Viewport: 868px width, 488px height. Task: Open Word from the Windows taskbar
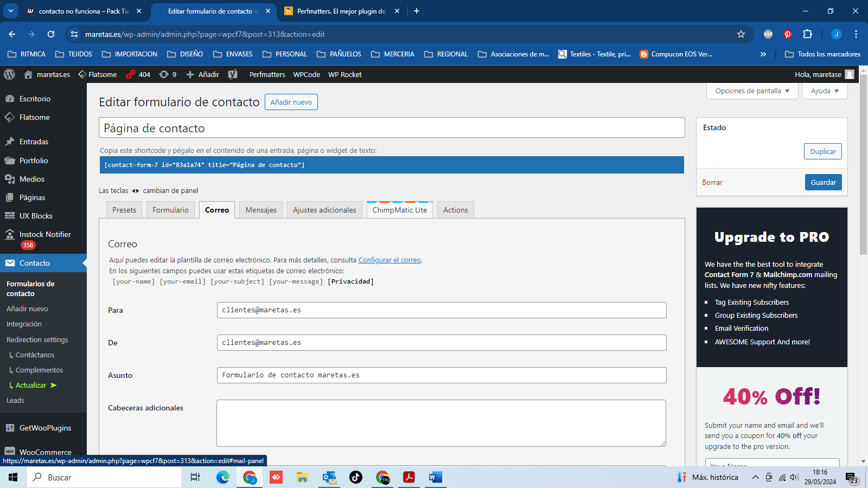tap(435, 477)
